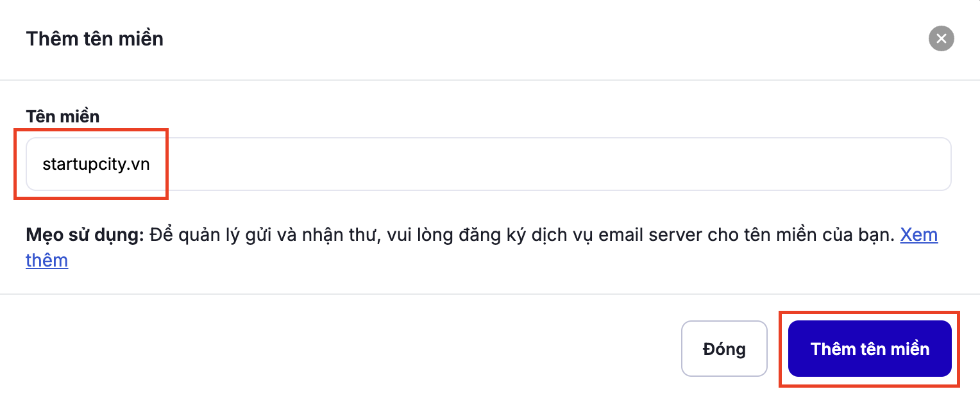Cancel the dialog using Đóng

[x=724, y=349]
